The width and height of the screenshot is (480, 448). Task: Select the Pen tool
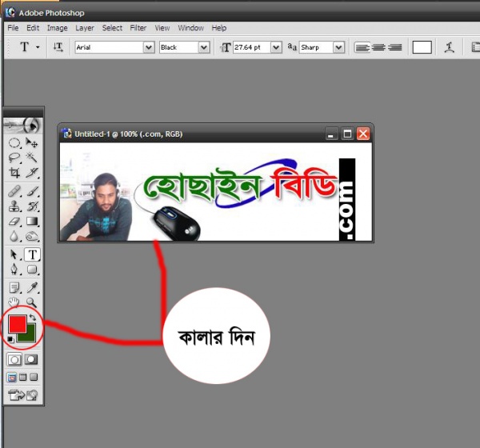click(14, 270)
